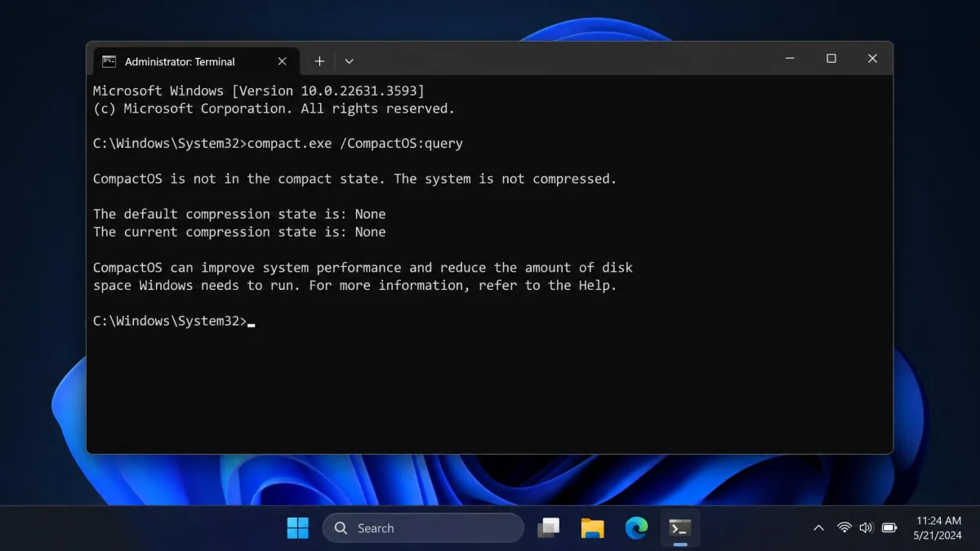Launch Microsoft Edge from taskbar

pos(636,528)
